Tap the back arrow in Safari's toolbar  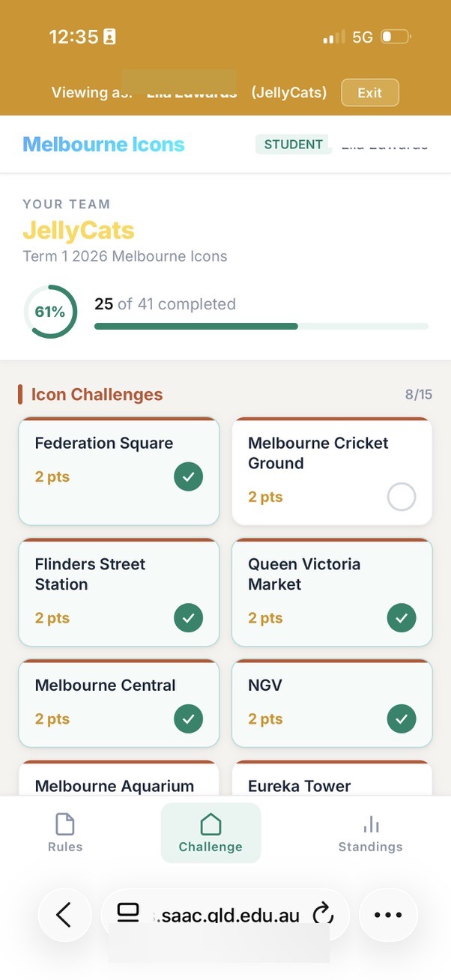tap(64, 914)
